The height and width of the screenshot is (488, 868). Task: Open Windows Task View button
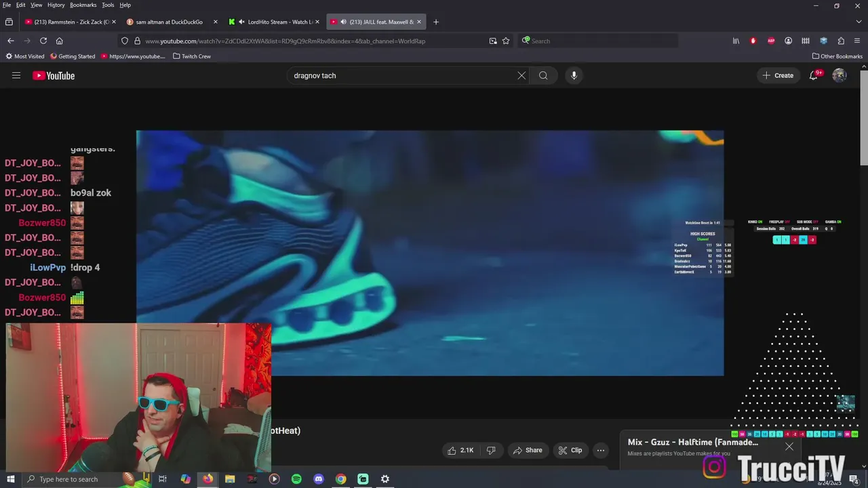[x=163, y=479]
